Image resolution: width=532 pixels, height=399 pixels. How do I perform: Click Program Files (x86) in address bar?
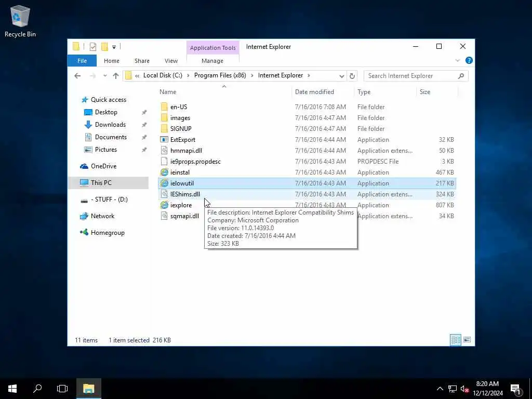tap(220, 75)
